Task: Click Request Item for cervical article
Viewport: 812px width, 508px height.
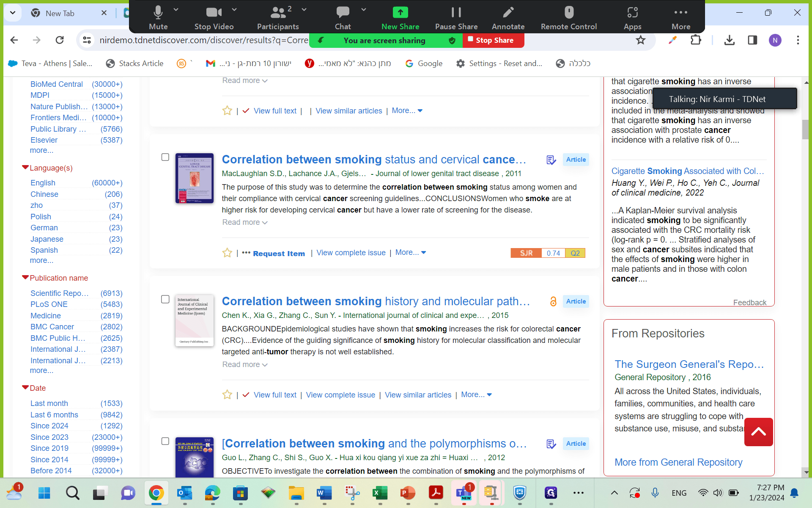Action: click(279, 254)
